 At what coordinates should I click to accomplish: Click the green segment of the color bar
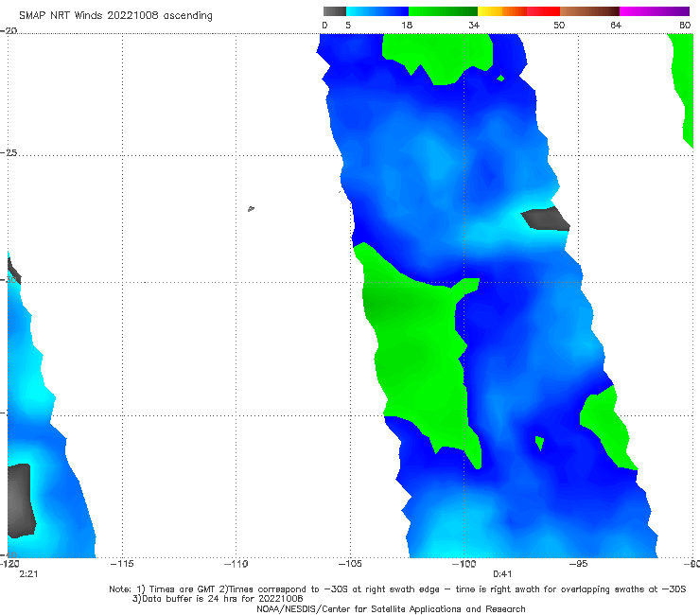[x=443, y=11]
